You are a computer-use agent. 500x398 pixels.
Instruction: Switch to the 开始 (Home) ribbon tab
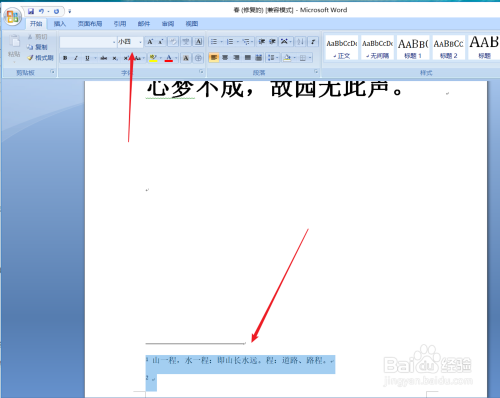point(36,24)
